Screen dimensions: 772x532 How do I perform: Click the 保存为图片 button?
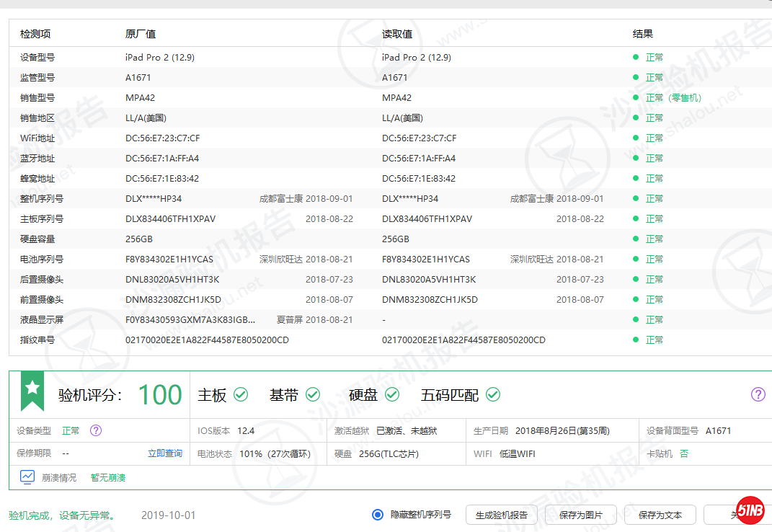[x=581, y=515]
